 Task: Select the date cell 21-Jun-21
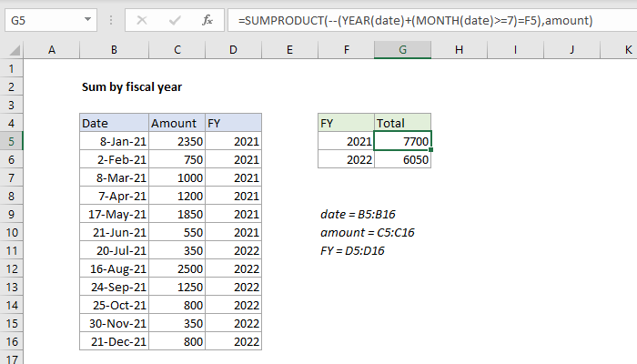pyautogui.click(x=114, y=232)
